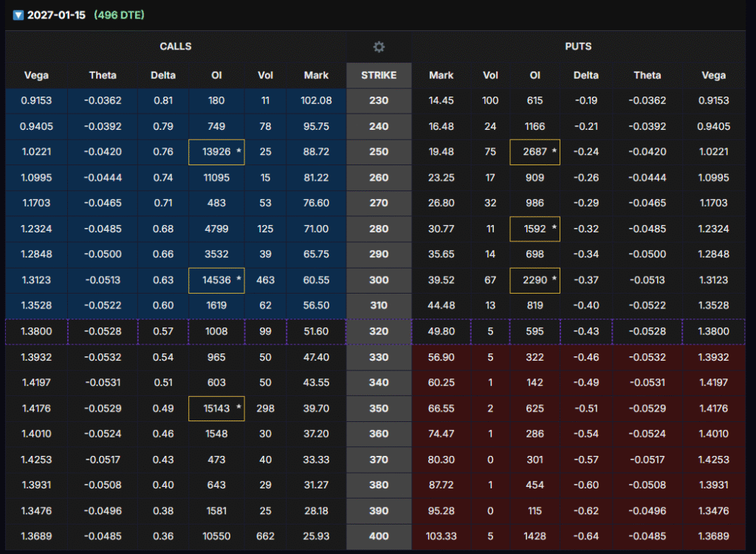Click the calls Vega column header
Viewport: 756px width, 554px height.
[37, 75]
